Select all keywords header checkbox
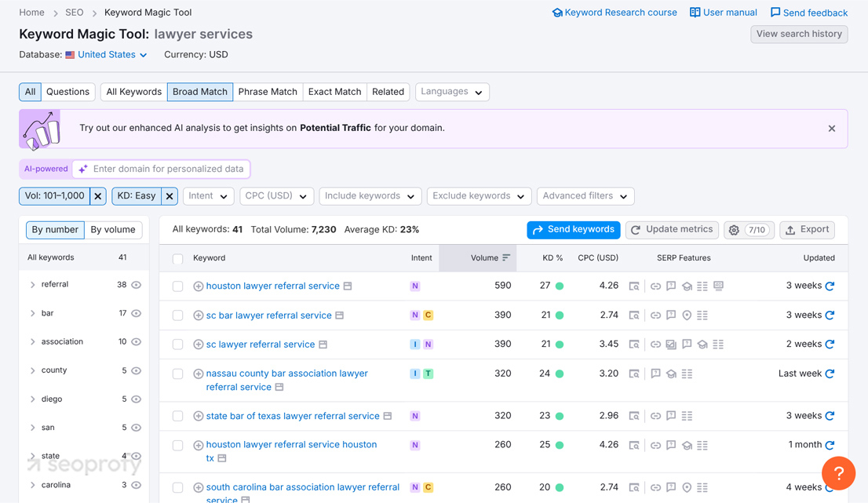The height and width of the screenshot is (503, 868). point(177,258)
